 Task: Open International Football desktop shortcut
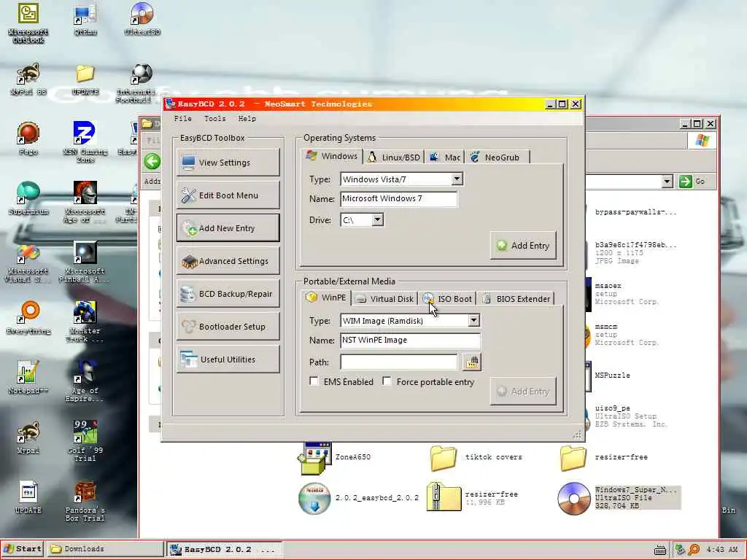pos(136,83)
